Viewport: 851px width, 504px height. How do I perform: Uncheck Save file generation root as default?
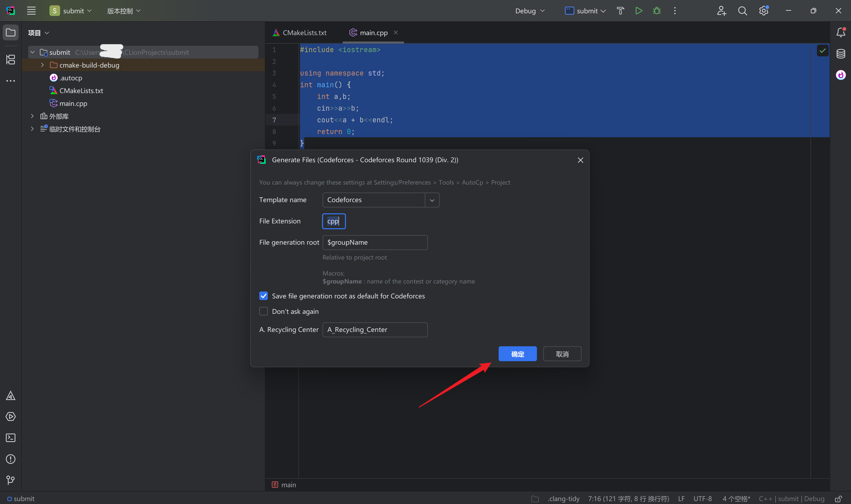pyautogui.click(x=264, y=296)
